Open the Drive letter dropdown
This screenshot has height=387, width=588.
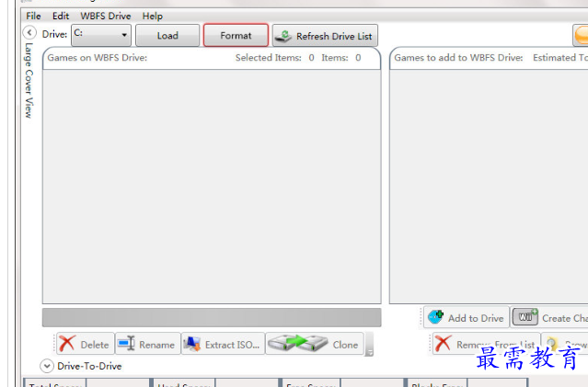[x=101, y=35]
